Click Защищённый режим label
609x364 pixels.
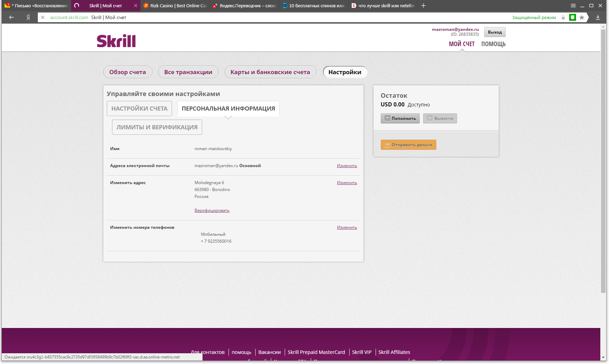pyautogui.click(x=534, y=18)
